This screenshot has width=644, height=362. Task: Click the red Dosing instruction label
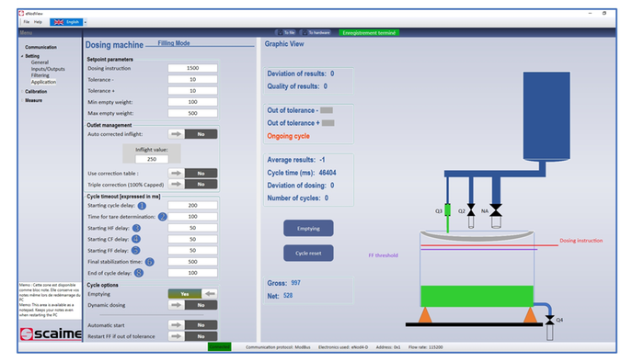click(x=581, y=241)
